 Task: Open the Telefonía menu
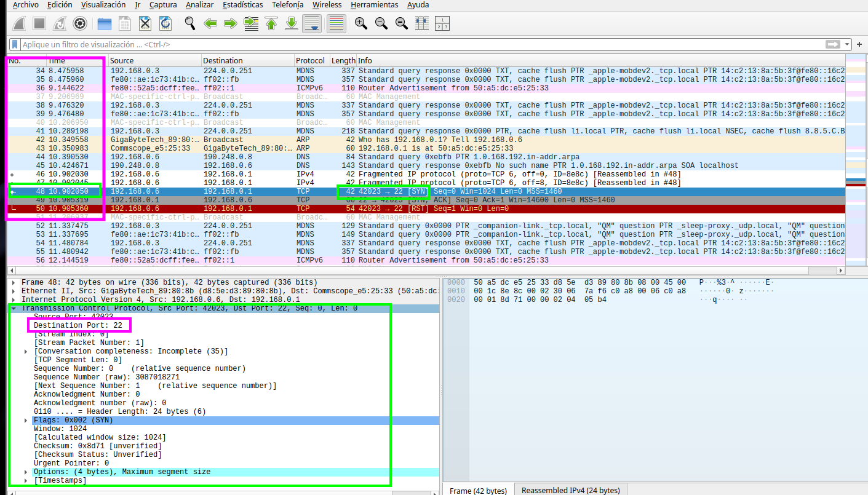click(287, 5)
